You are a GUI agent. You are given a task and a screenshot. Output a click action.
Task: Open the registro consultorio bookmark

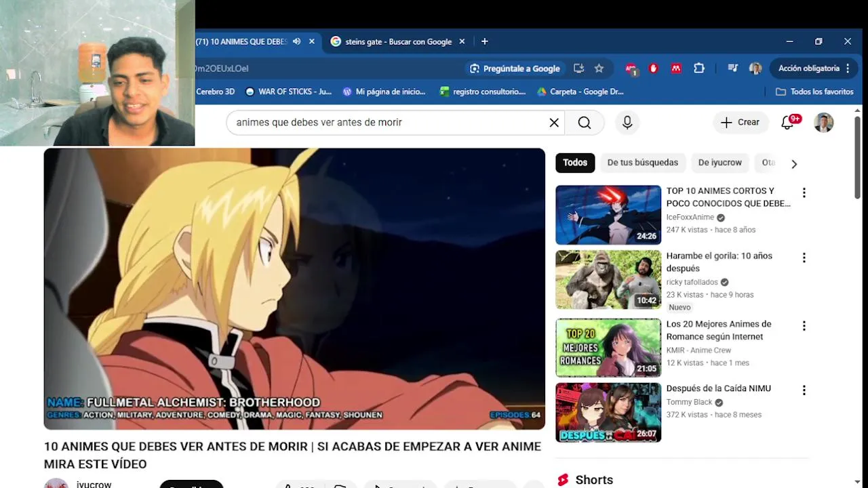(x=482, y=91)
